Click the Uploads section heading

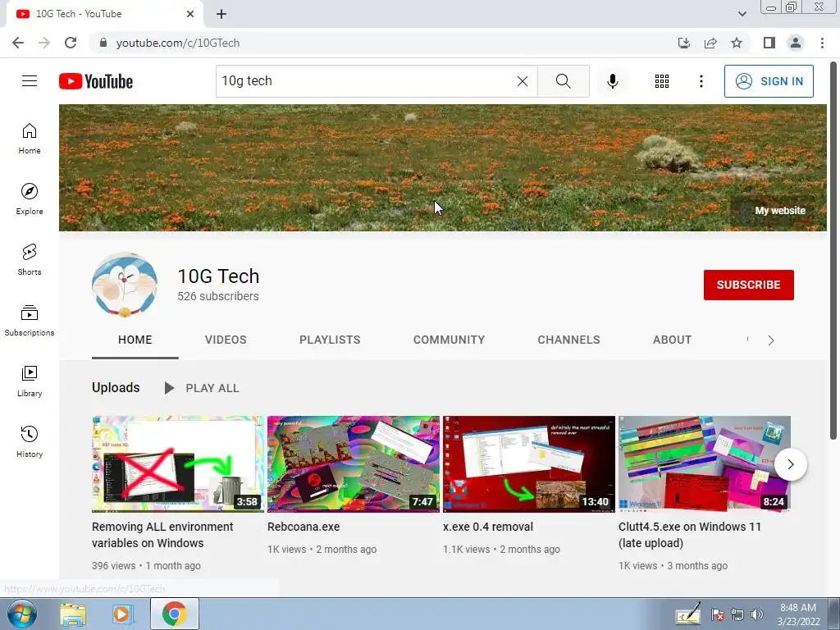coord(116,387)
